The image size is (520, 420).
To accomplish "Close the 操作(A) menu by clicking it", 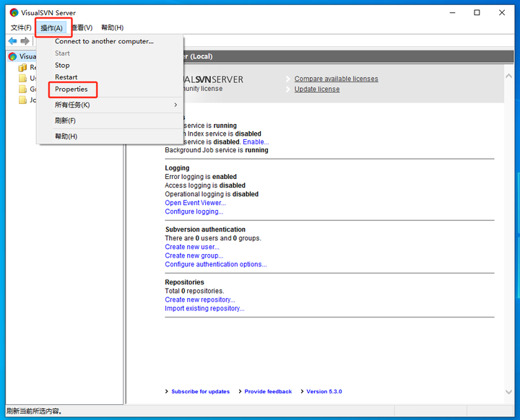I will [51, 28].
